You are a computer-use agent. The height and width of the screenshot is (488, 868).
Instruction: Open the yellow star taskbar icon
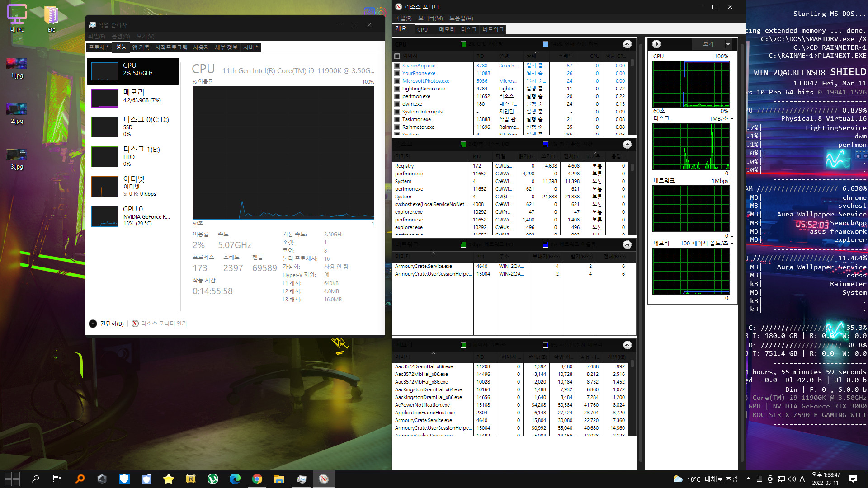pos(169,479)
